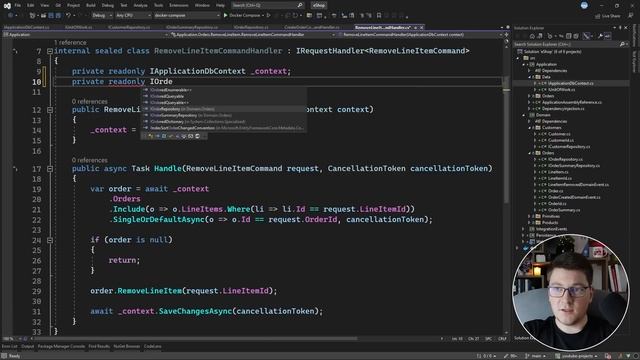Image resolution: width=640 pixels, height=360 pixels.
Task: Select IUnitOfWork.cs in Solution Explorer
Action: tap(562, 90)
